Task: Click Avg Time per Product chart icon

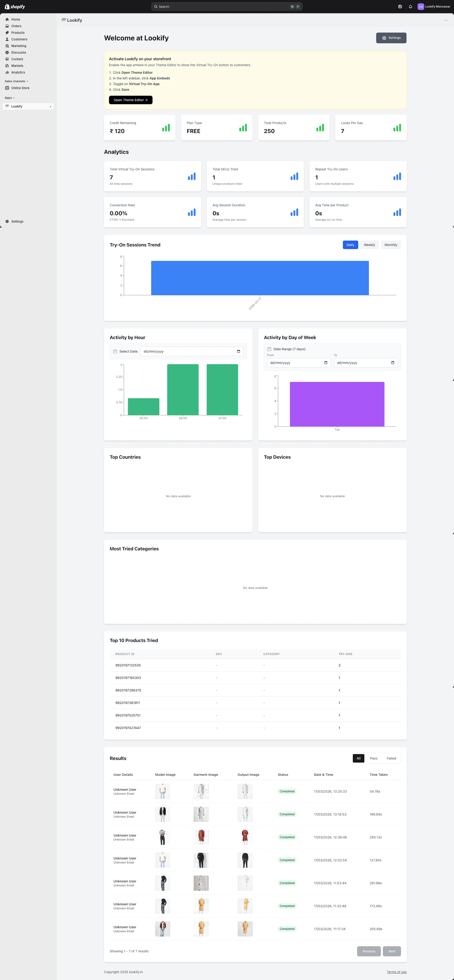Action: coord(397,212)
